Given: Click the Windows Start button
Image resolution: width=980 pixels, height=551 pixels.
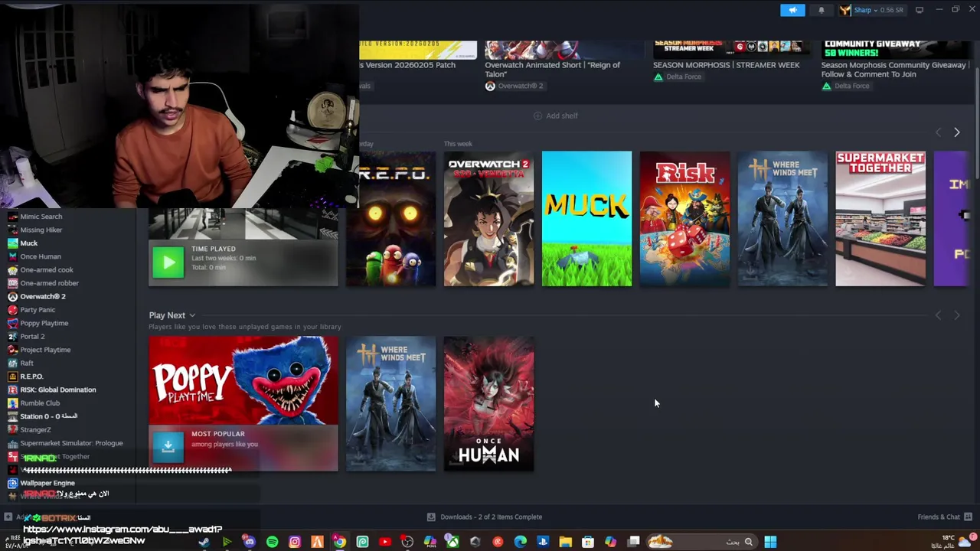Looking at the screenshot, I should 770,542.
